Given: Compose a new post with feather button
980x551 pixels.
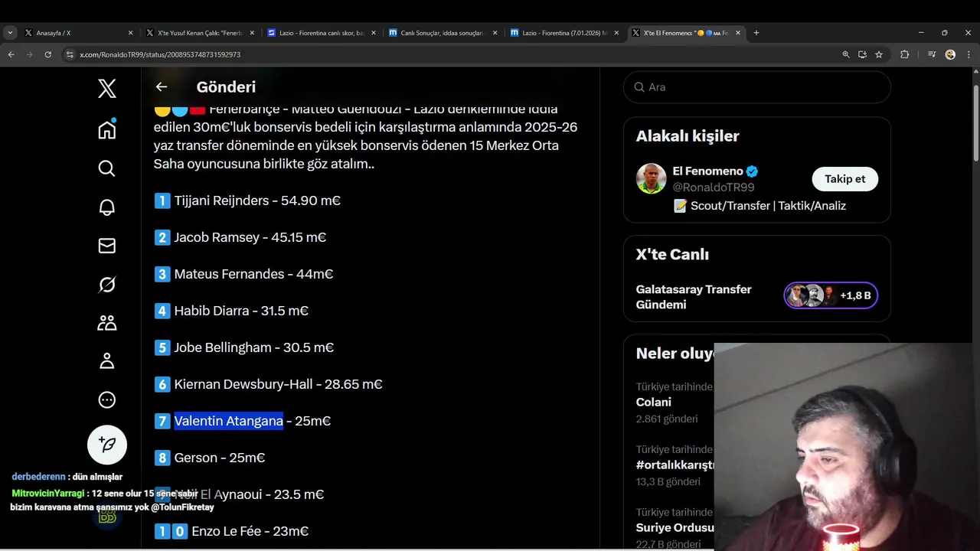Looking at the screenshot, I should (x=107, y=445).
